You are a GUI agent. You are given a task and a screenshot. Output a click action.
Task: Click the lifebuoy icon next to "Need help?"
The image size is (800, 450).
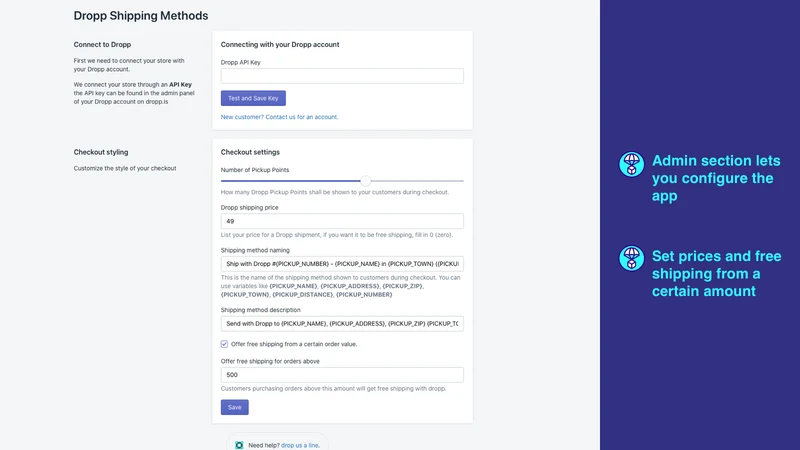(x=239, y=445)
